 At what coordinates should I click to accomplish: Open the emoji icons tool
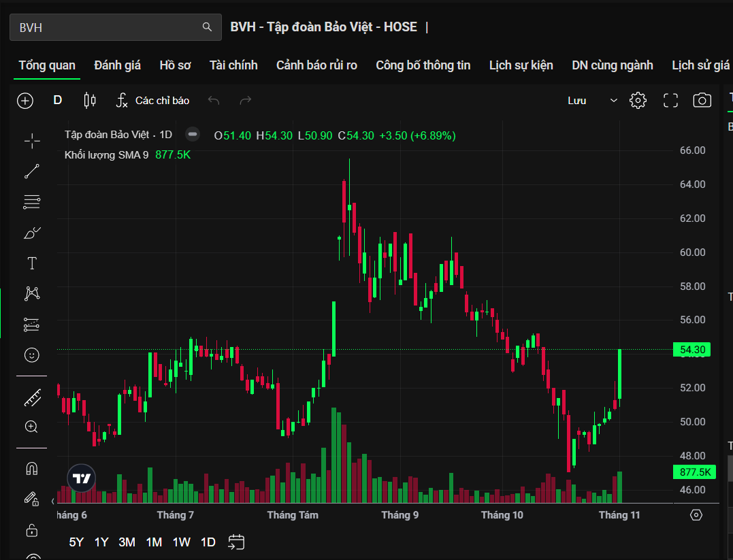32,355
